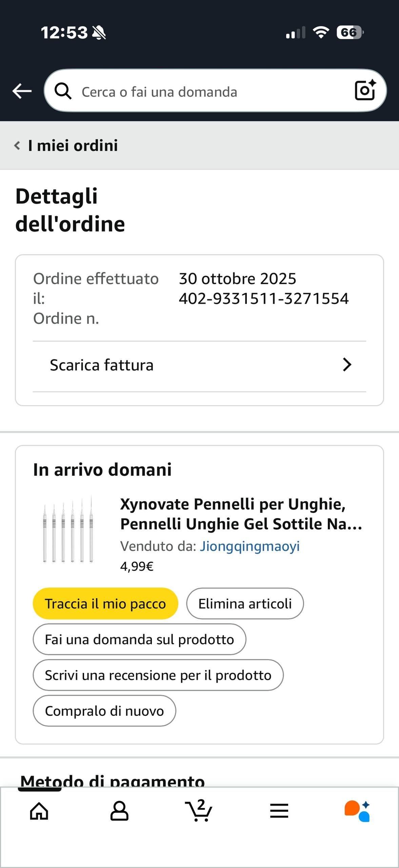Go to Home tab
Screen dimensions: 399x868
(x=39, y=811)
